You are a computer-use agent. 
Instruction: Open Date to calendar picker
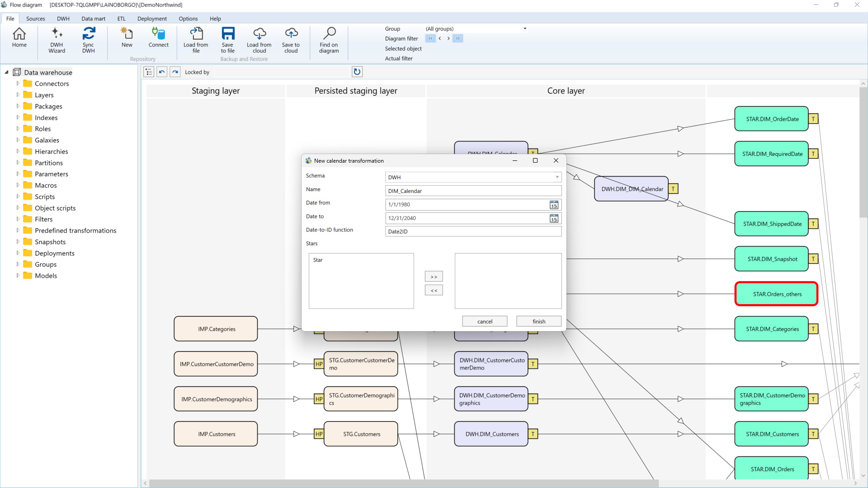(x=554, y=218)
